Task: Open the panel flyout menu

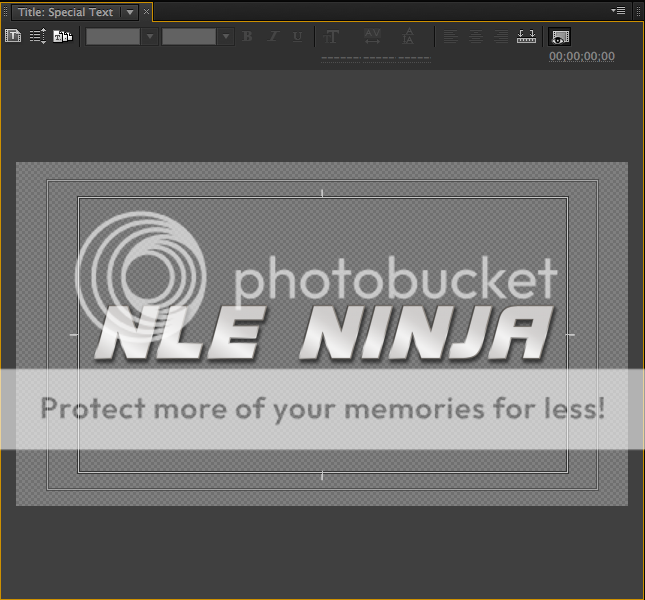Action: click(x=618, y=10)
